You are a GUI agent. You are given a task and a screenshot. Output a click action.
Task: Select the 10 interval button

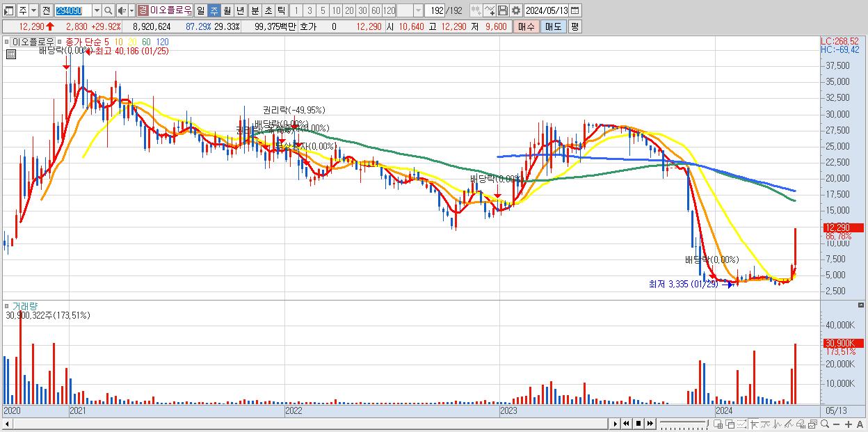pos(336,10)
